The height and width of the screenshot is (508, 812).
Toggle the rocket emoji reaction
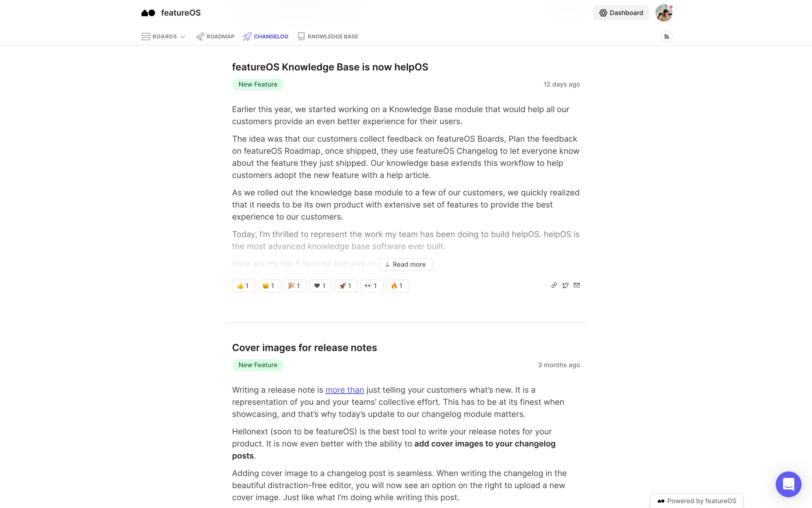pos(346,285)
